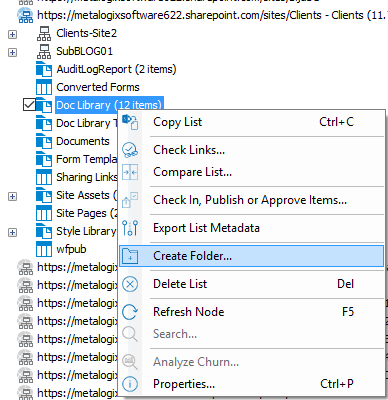Click the Site Pages list icon
The width and height of the screenshot is (388, 400).
(44, 213)
